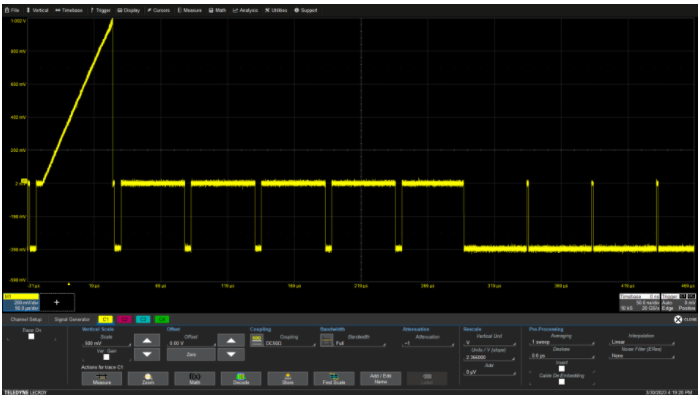This screenshot has height=400, width=700.
Task: Open the Attenuation ÷1 dropdown
Action: (x=428, y=343)
